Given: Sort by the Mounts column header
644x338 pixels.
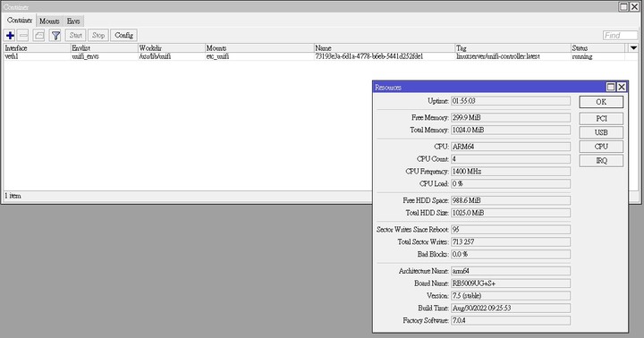Looking at the screenshot, I should [x=259, y=48].
